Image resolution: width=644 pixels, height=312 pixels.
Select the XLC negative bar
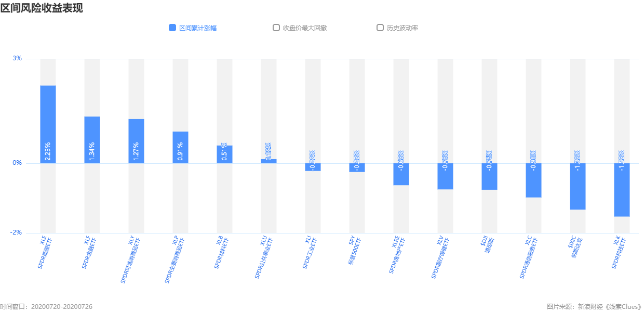[x=533, y=180]
